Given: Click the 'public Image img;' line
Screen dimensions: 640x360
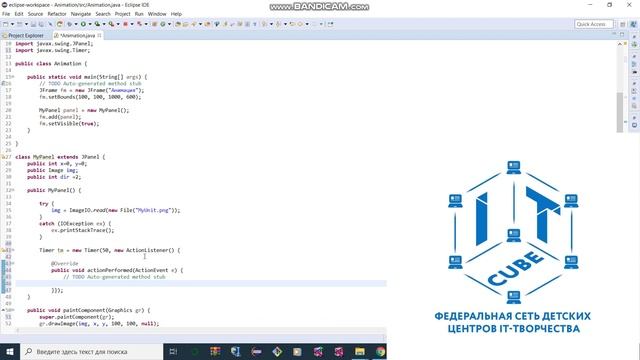Looking at the screenshot, I should (52, 170).
